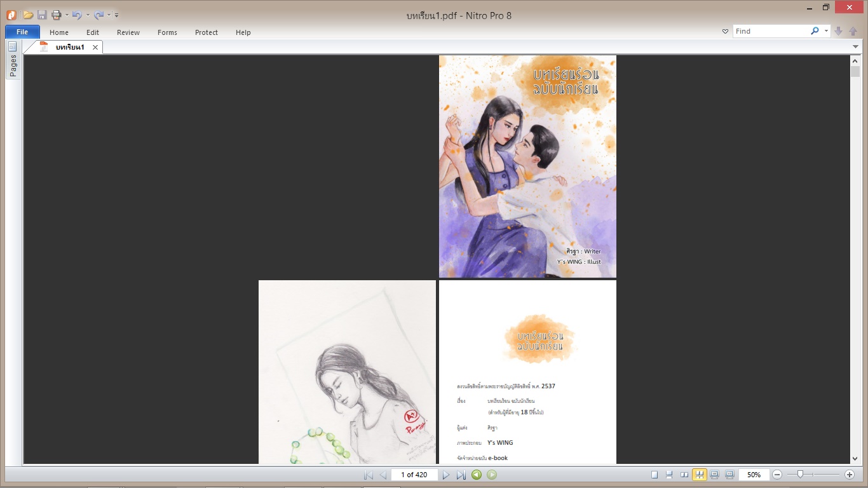This screenshot has width=868, height=488.
Task: Restore down the Nitro Pro window
Action: click(x=826, y=7)
